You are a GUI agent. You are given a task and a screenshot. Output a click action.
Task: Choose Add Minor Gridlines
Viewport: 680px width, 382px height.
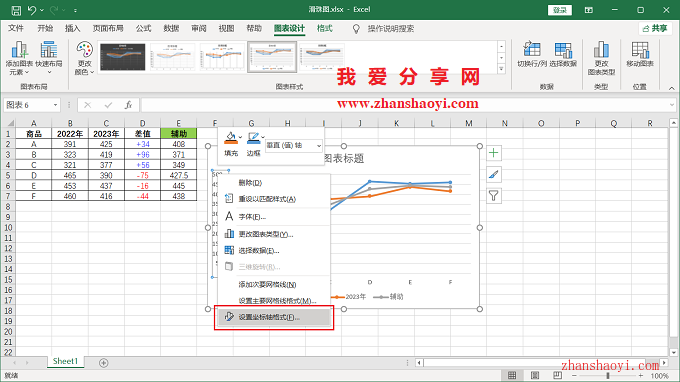(x=274, y=284)
